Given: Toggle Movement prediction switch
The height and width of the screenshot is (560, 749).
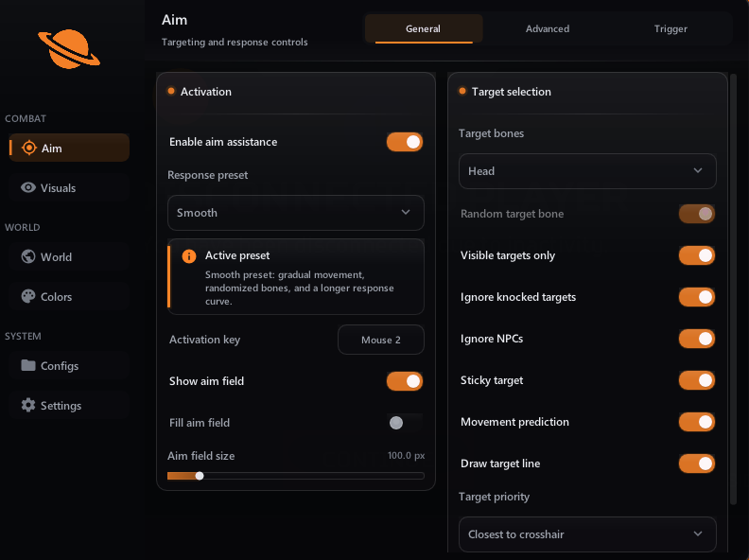Looking at the screenshot, I should [697, 422].
